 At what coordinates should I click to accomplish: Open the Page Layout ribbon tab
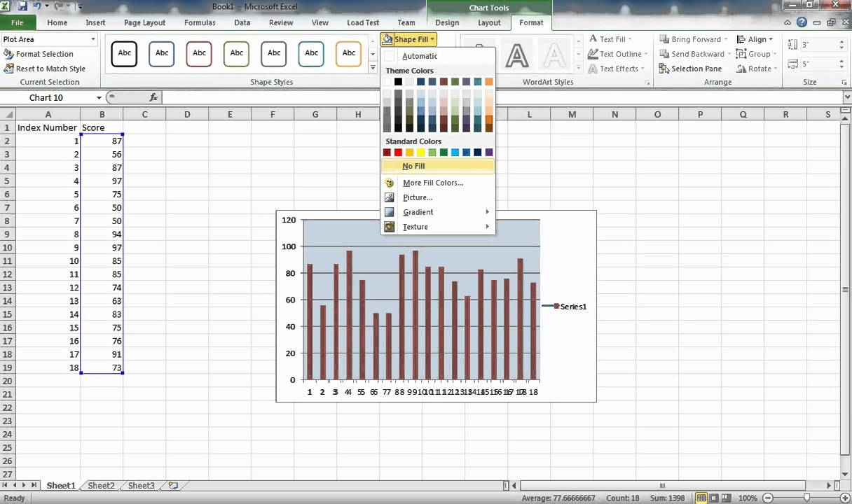pyautogui.click(x=144, y=22)
